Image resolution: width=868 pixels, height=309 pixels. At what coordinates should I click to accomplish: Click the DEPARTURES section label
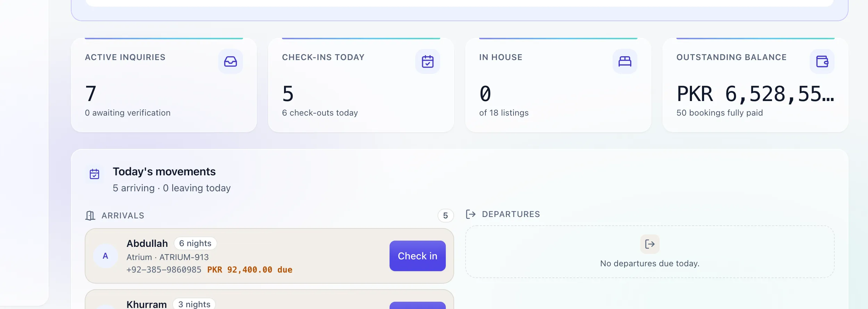(x=511, y=214)
